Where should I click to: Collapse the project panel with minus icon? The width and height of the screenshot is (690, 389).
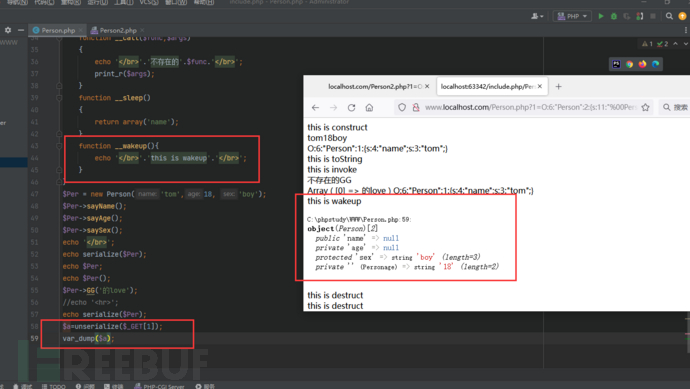(x=21, y=30)
